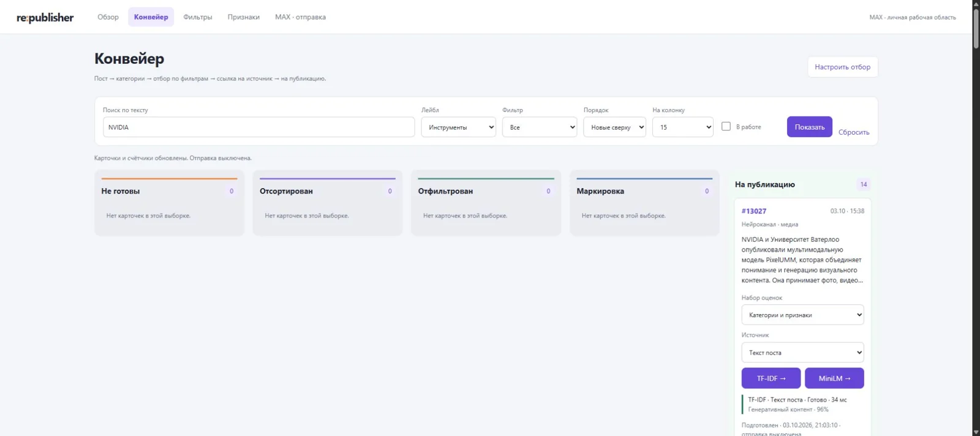Click the NVIDIA и Университет Ватерлоо post text
This screenshot has height=436, width=980.
click(802, 260)
